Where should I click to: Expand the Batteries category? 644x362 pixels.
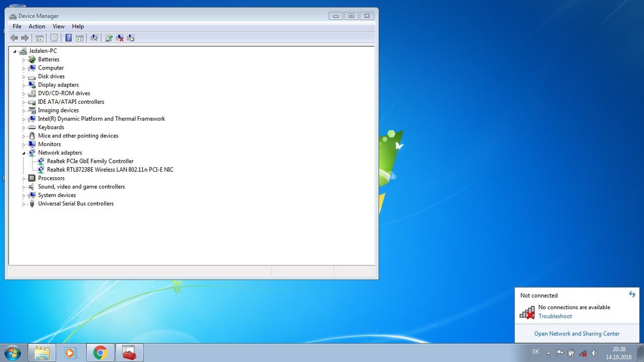coord(24,60)
